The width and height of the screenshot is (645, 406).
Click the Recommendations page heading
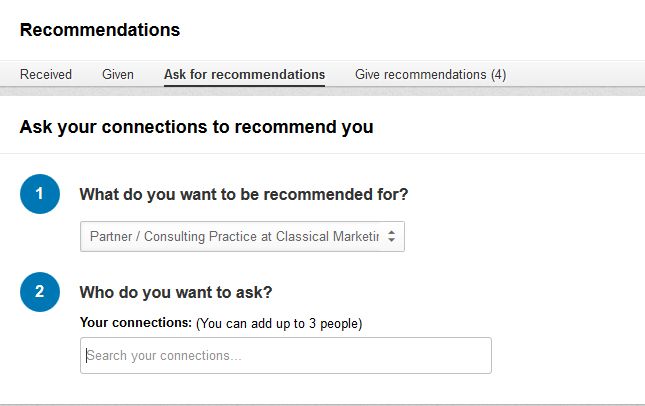[x=100, y=30]
